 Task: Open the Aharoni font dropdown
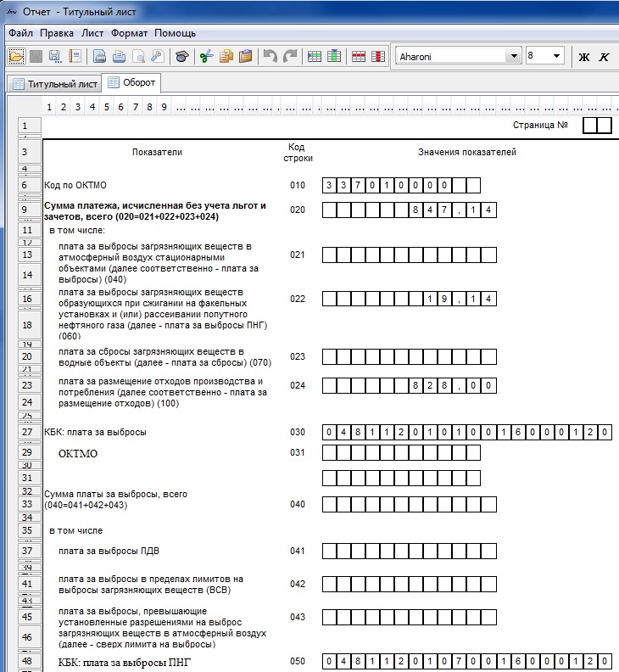[513, 56]
